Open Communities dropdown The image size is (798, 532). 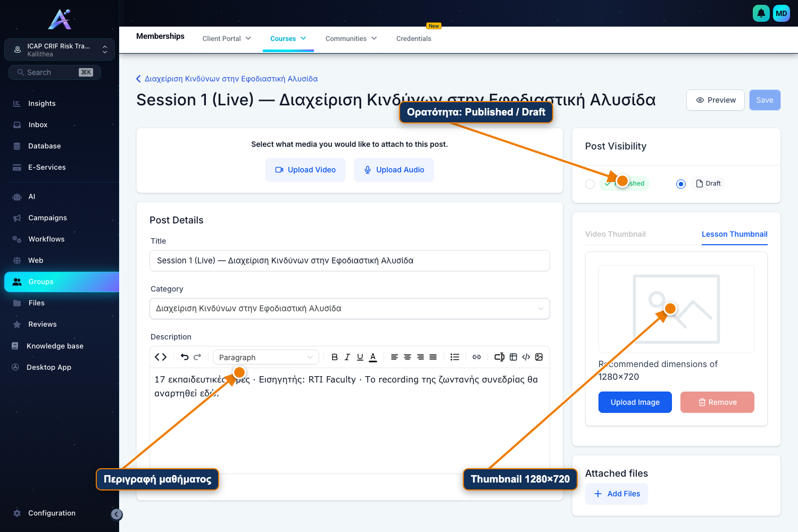[351, 38]
